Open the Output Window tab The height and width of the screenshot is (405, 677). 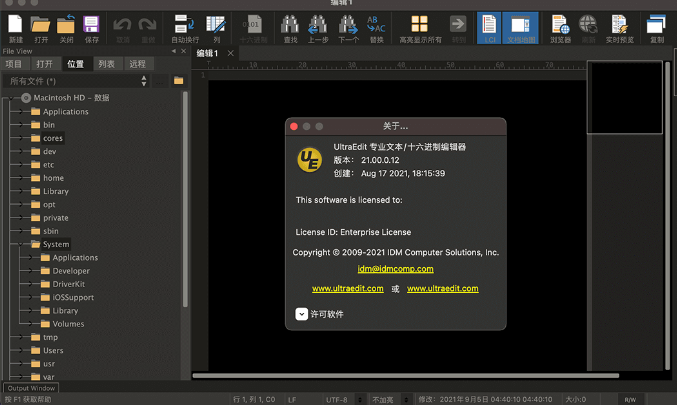(x=31, y=388)
